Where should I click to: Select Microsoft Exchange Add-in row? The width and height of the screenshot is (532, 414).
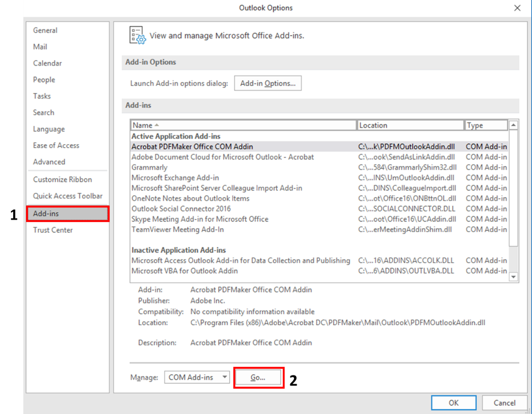pos(319,178)
